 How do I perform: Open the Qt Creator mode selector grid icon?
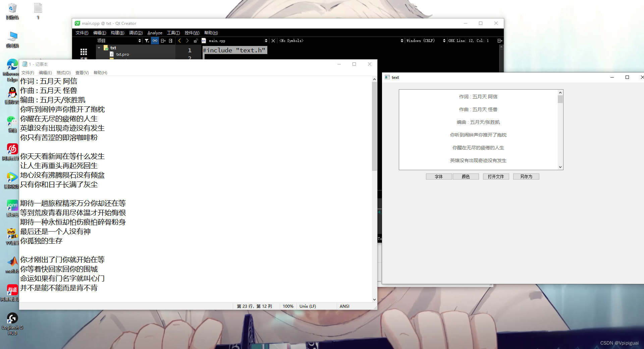point(84,52)
